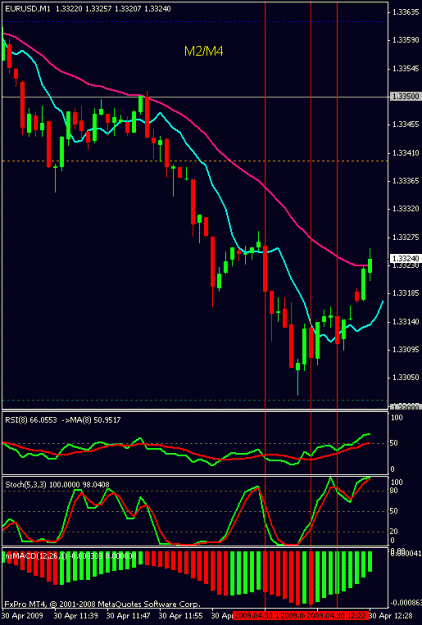Click the 1.33140 price axis label
The image size is (422, 625).
click(405, 321)
